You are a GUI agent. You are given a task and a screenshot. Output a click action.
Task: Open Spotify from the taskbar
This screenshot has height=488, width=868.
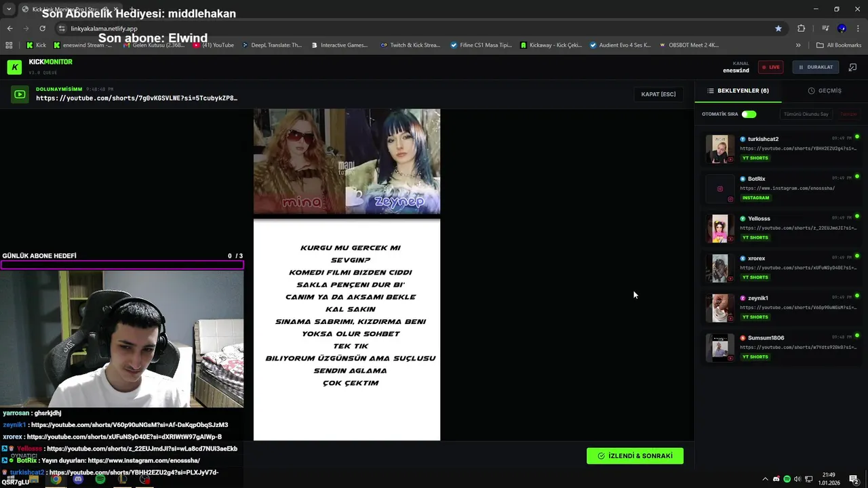(x=100, y=479)
